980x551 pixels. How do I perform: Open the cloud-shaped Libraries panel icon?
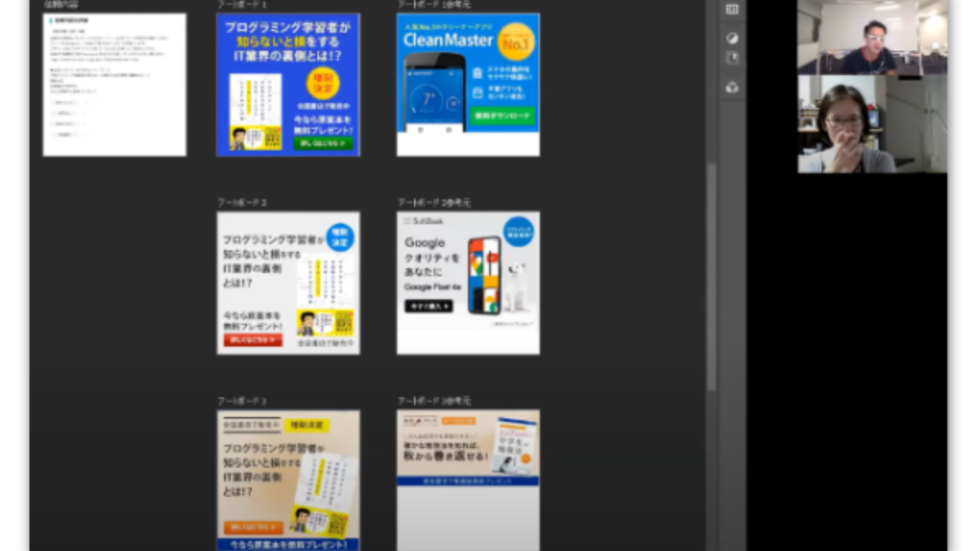(732, 88)
